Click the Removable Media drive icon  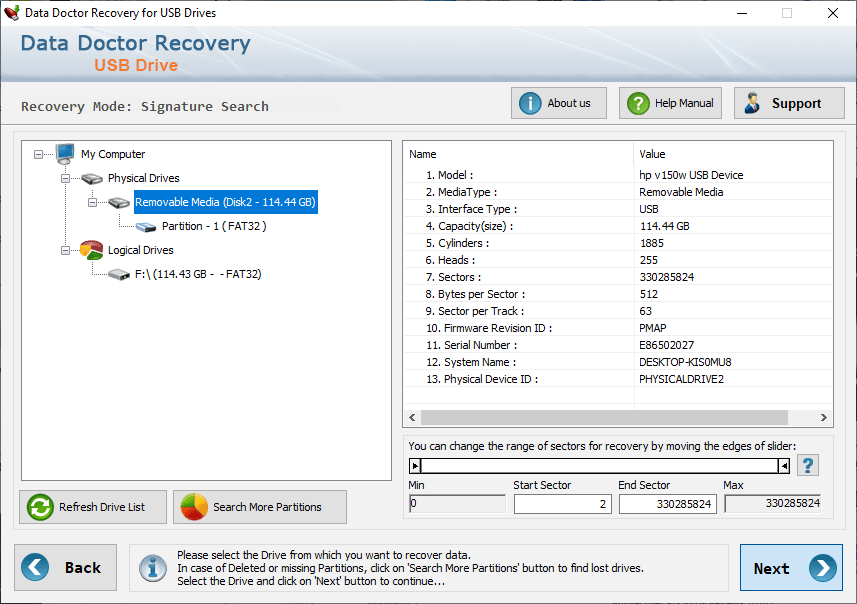click(119, 203)
